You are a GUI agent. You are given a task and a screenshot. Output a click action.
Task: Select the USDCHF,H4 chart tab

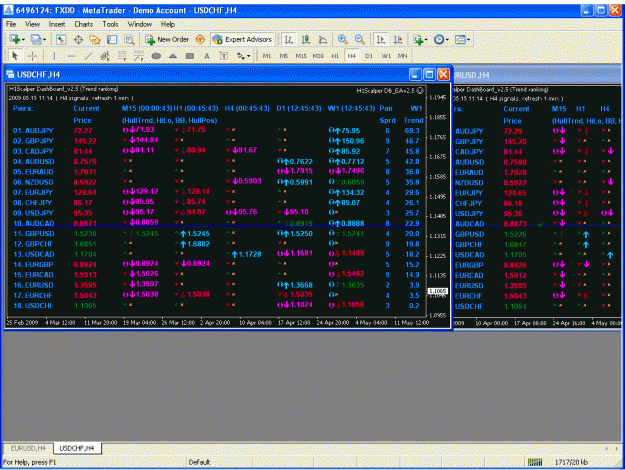point(77,448)
